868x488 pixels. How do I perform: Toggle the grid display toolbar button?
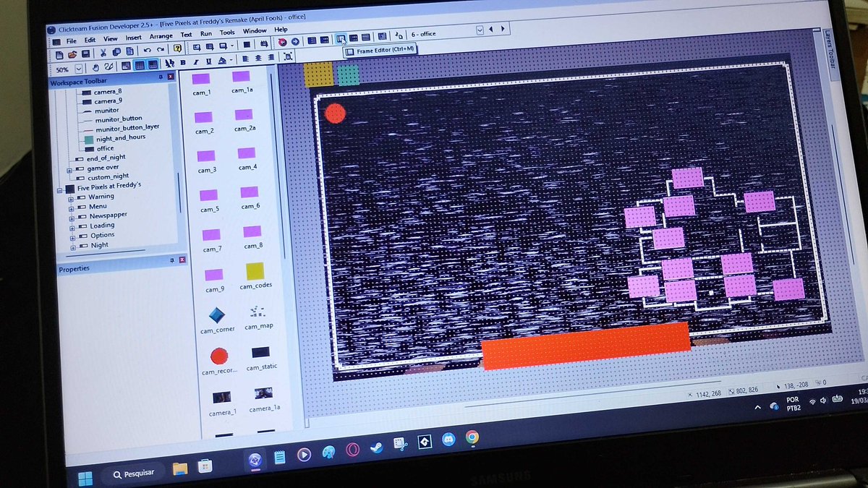point(140,65)
